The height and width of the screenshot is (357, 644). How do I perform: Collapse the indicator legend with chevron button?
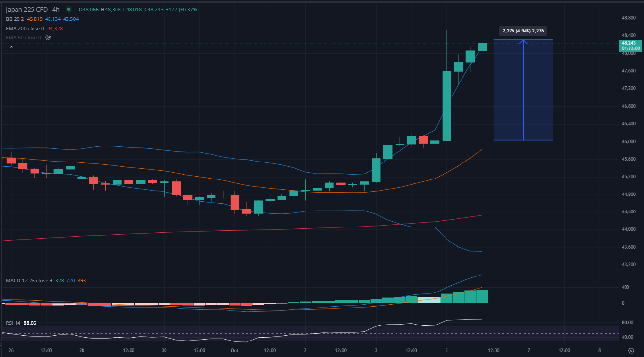(x=12, y=47)
